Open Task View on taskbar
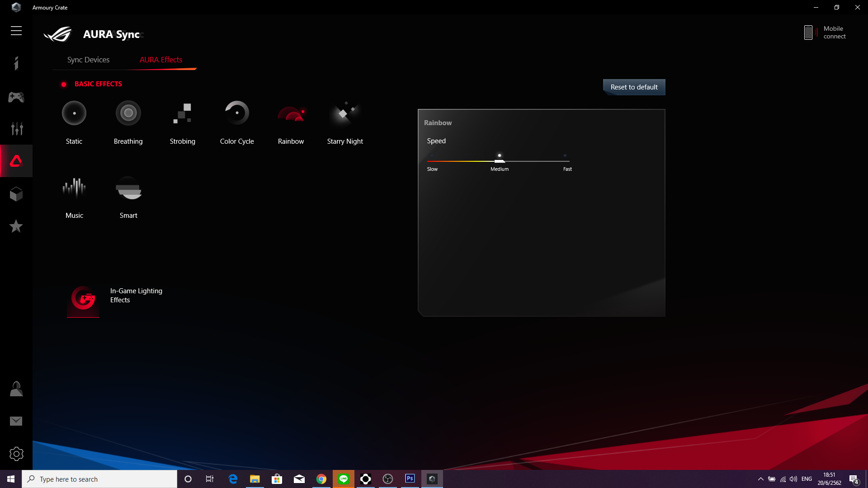The height and width of the screenshot is (488, 868). pyautogui.click(x=210, y=479)
